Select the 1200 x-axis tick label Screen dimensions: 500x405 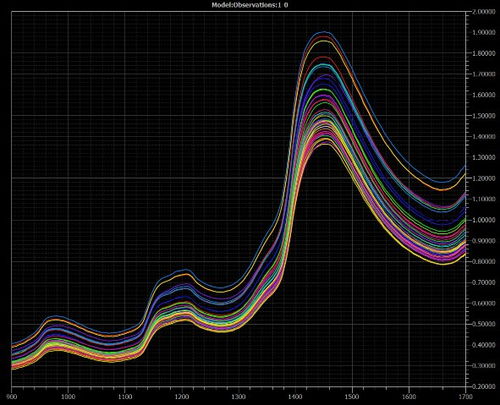click(x=182, y=397)
